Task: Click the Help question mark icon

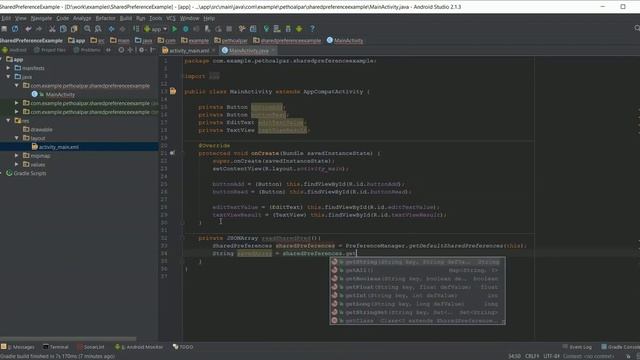Action: point(312,29)
